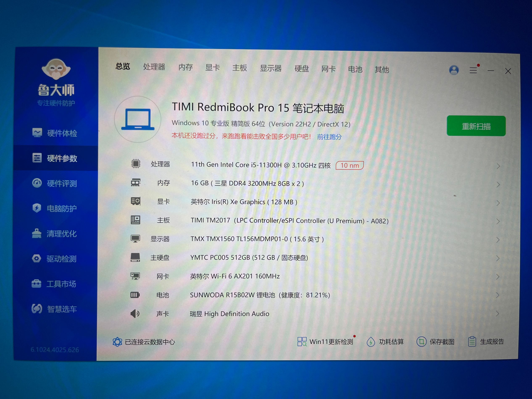Viewport: 532px width, 399px height.
Task: Switch to the 显示器 tab
Action: pyautogui.click(x=271, y=68)
